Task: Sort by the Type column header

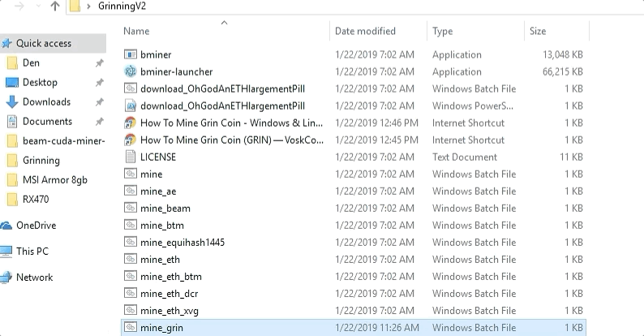Action: [442, 31]
